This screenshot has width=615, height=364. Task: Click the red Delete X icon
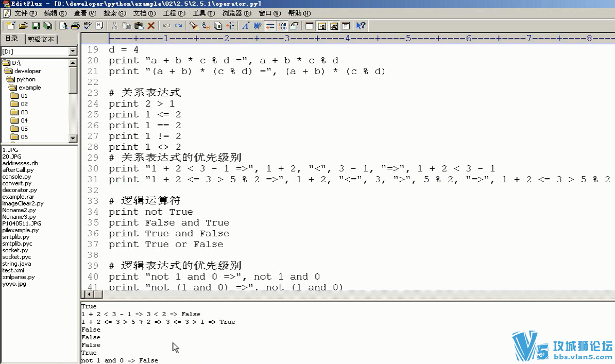tap(150, 26)
